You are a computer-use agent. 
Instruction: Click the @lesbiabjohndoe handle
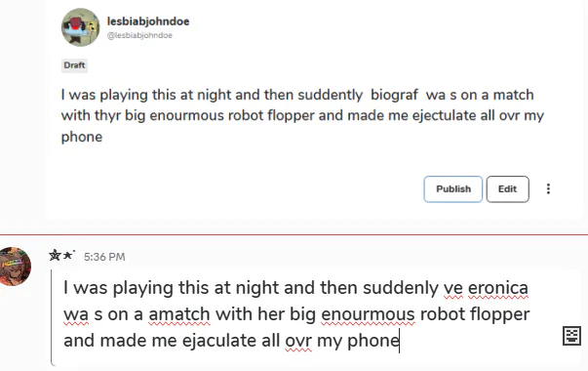pos(139,35)
